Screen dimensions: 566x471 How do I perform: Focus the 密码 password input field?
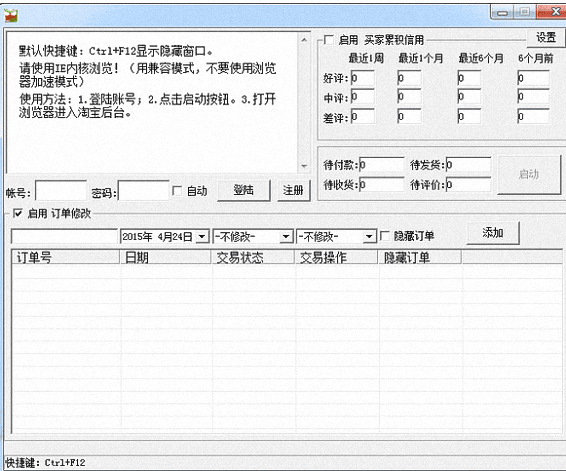point(144,191)
